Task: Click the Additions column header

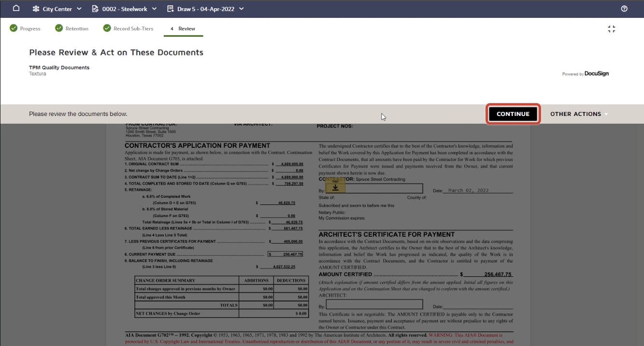Action: click(x=257, y=280)
